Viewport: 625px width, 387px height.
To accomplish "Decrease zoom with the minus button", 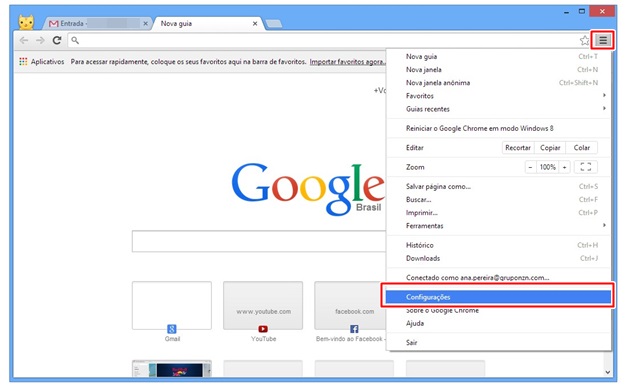I will pyautogui.click(x=530, y=167).
